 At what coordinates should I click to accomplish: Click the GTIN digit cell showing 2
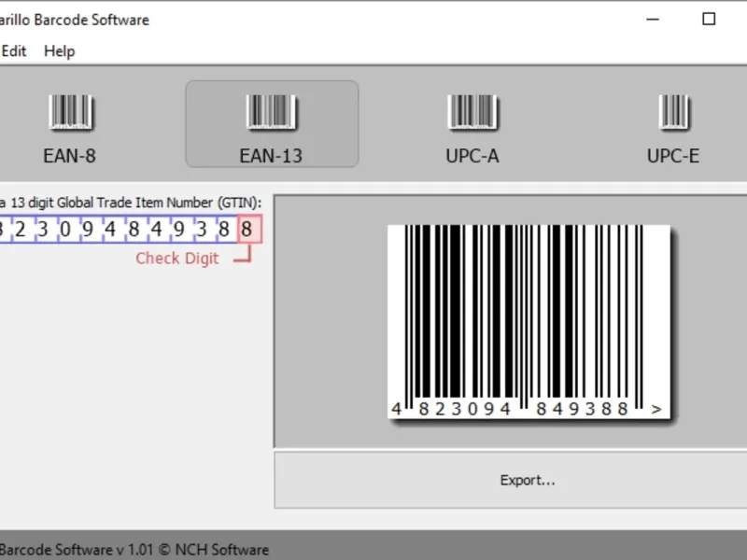coord(20,230)
